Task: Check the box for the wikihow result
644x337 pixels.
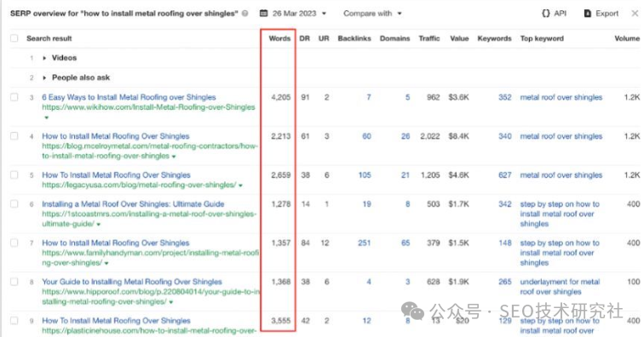Action: 14,97
